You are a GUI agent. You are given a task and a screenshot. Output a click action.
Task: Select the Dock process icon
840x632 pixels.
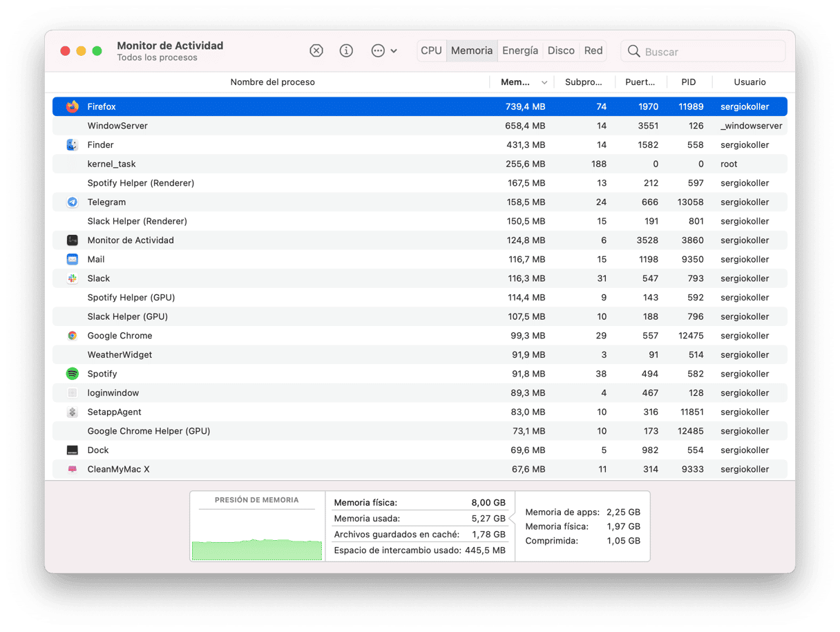pos(73,450)
